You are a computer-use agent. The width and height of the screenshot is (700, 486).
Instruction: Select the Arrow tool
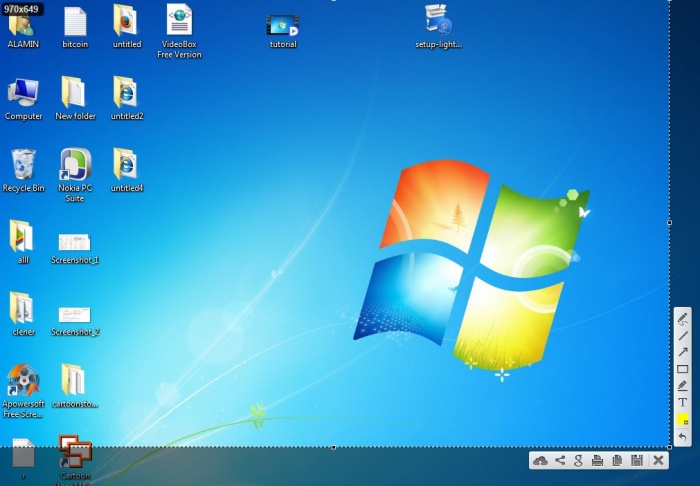(682, 352)
